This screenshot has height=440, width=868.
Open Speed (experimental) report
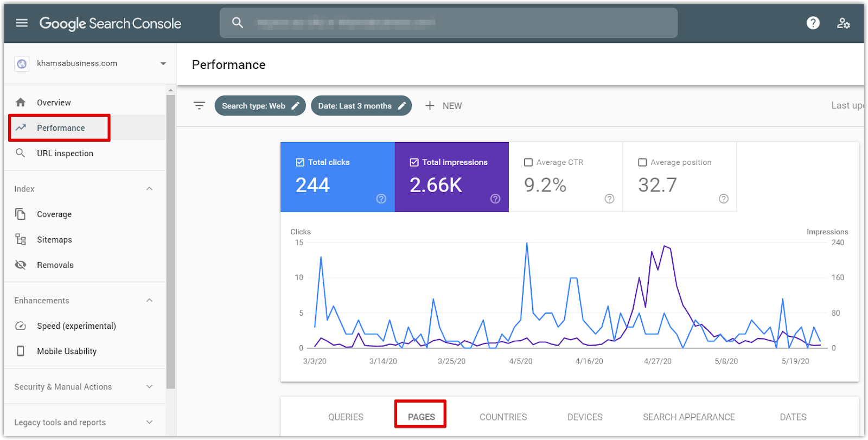click(x=76, y=326)
